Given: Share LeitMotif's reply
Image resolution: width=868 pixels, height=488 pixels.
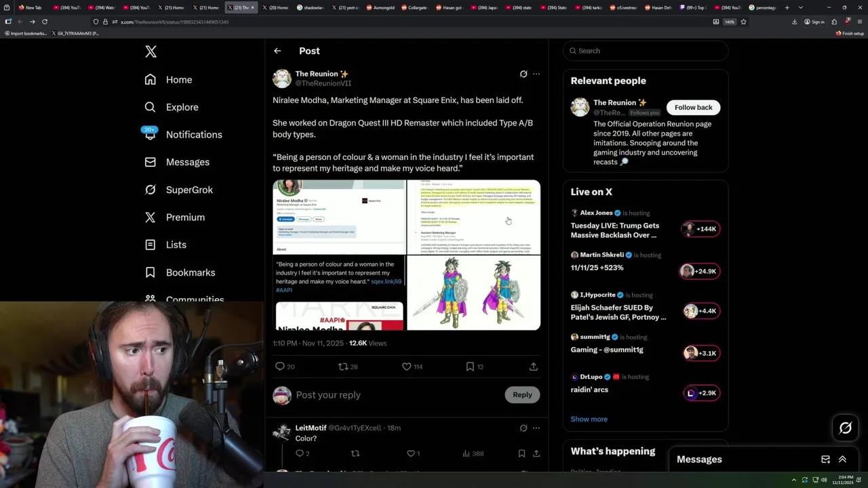Looking at the screenshot, I should click(x=536, y=453).
